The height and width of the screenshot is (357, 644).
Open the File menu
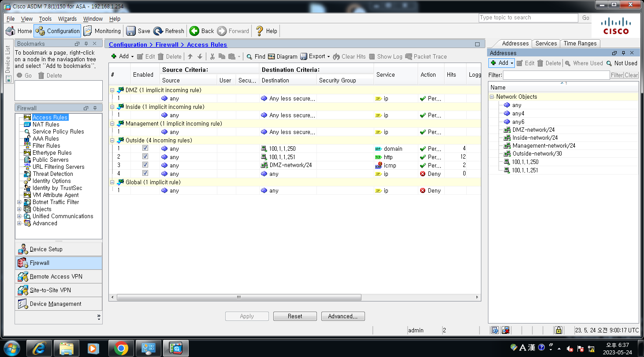point(11,19)
